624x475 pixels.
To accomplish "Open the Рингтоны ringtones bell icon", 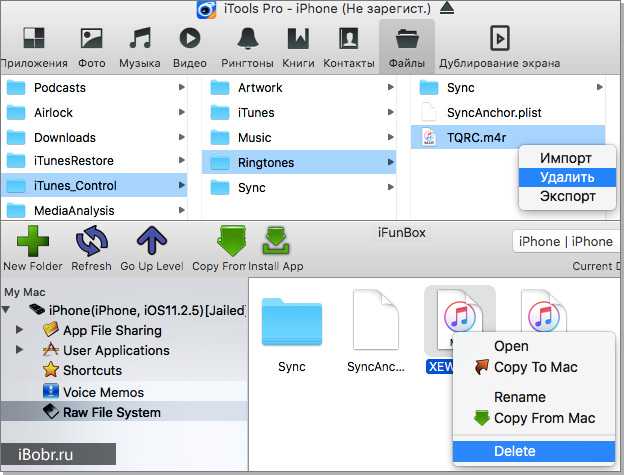I will click(x=248, y=39).
